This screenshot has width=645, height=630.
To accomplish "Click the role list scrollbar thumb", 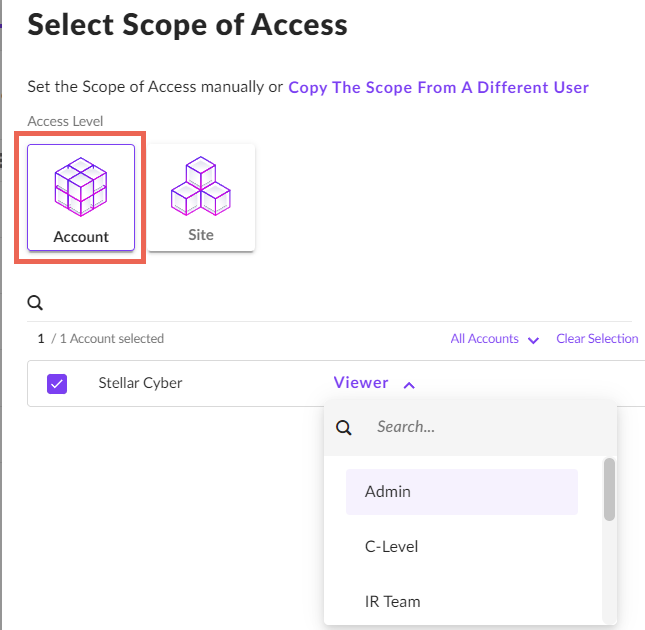I will point(609,489).
